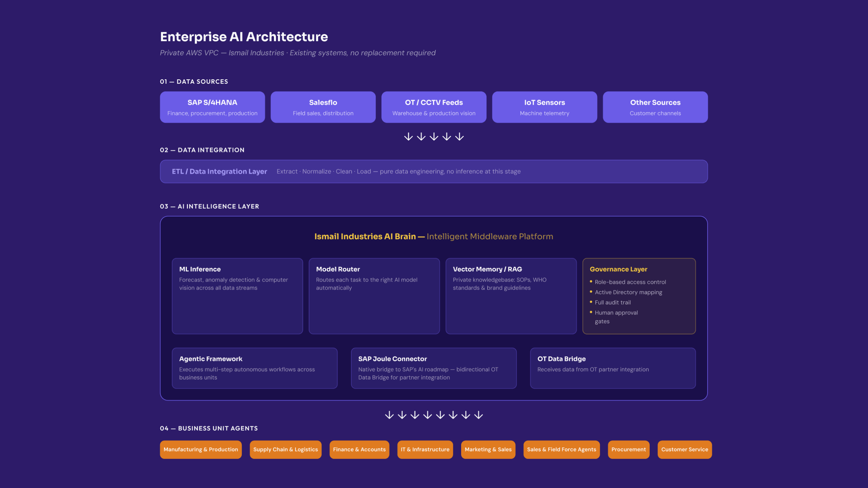
Task: Click the Sales & Field Force Agents pill
Action: click(561, 450)
